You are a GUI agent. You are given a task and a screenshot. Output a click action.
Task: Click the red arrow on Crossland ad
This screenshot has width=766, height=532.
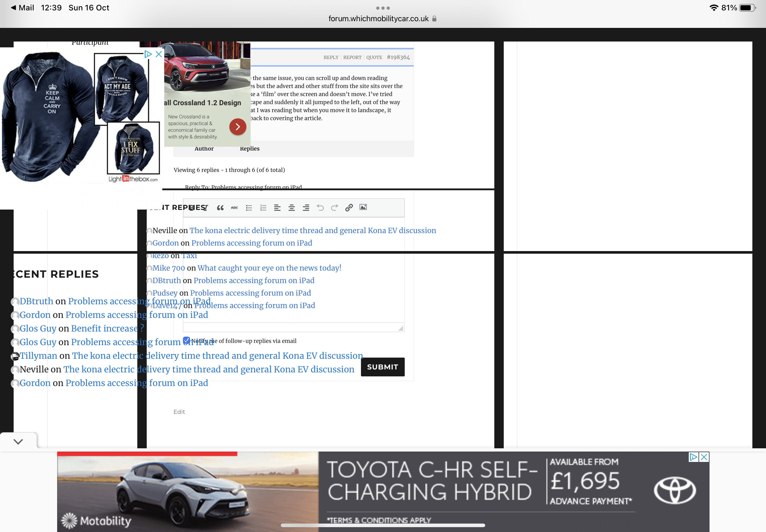pyautogui.click(x=238, y=127)
